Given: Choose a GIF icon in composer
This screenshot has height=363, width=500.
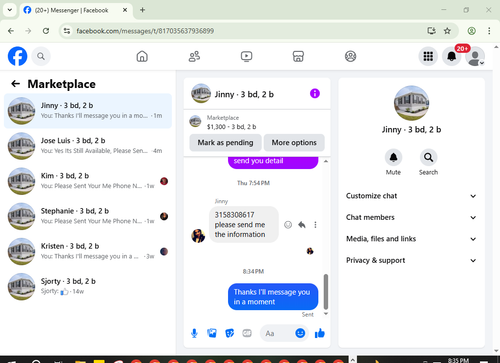Looking at the screenshot, I should [x=247, y=333].
